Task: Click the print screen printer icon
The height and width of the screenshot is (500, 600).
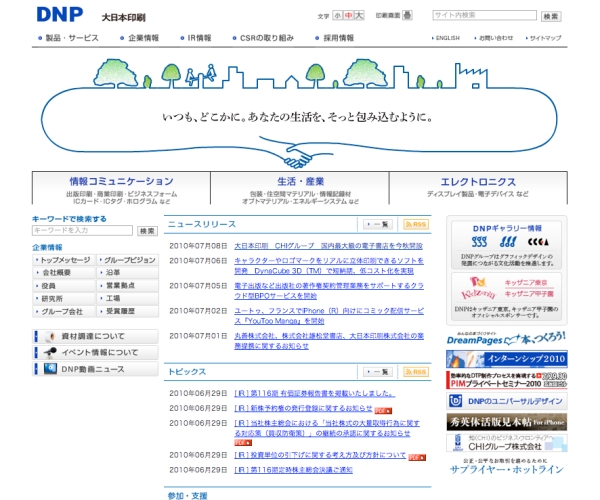Action: tap(407, 16)
